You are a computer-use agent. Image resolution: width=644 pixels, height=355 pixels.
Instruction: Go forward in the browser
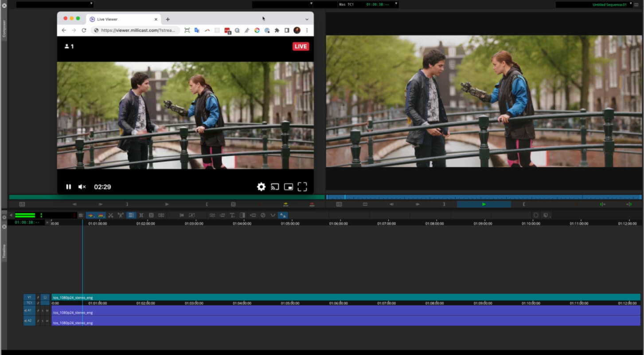(x=74, y=30)
